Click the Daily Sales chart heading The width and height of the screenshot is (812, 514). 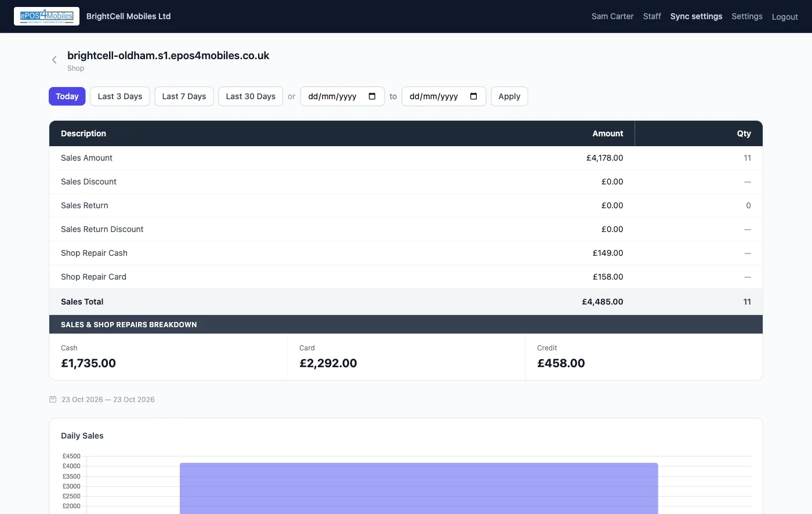[82, 436]
